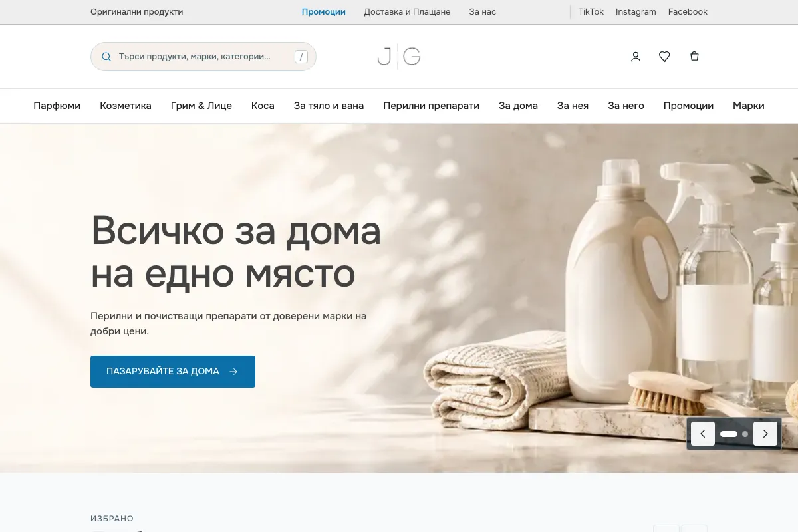Screen dimensions: 798x532
Task: Go to the next hero slide arrow
Action: 765,434
